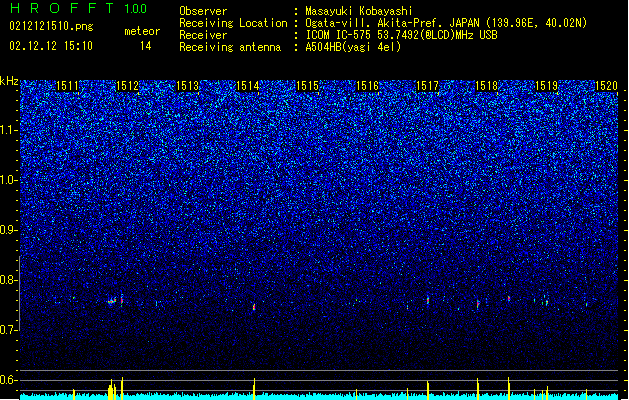Select the file name 0212121510.png
Screen dimensions: 629x400
click(x=51, y=26)
